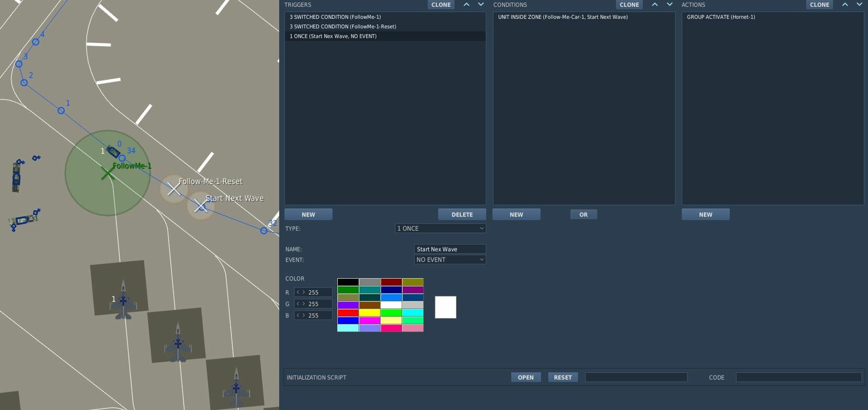The image size is (868, 410).
Task: Select the Start Next Wave zone marker
Action: pyautogui.click(x=201, y=207)
